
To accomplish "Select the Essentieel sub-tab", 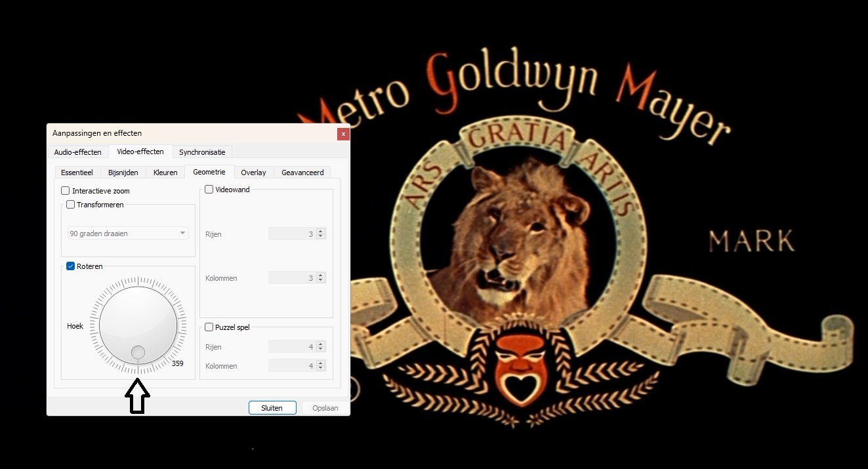I will 77,173.
